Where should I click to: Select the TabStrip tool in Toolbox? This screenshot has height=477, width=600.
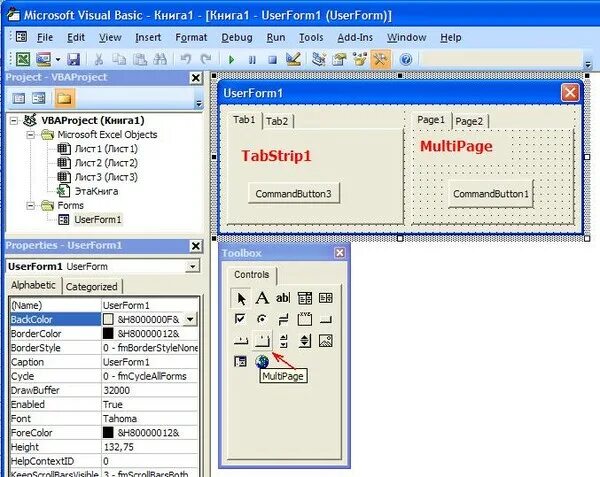tap(241, 340)
